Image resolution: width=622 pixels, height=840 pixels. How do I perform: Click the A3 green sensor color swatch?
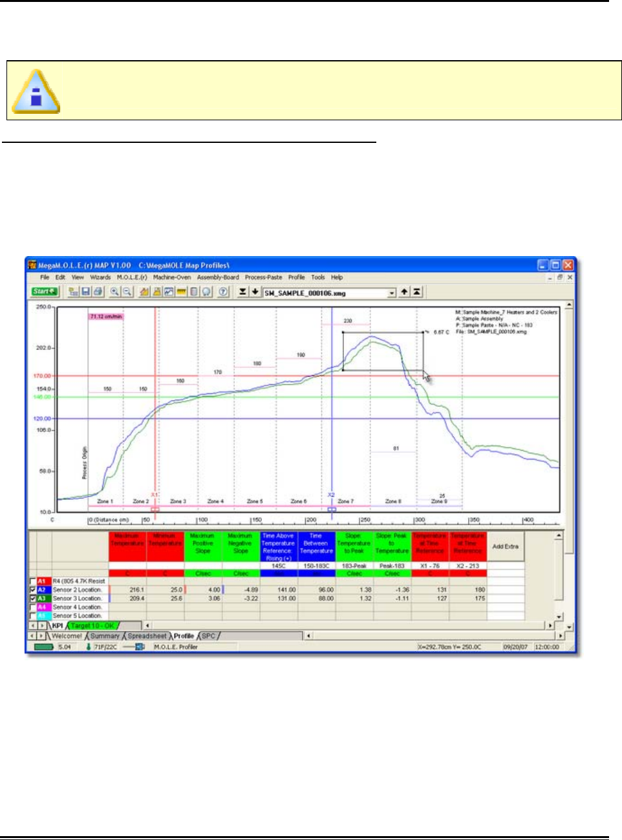44,599
